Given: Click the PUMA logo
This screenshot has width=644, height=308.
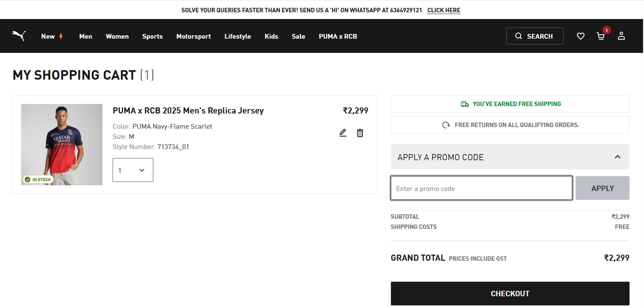Looking at the screenshot, I should pos(19,36).
